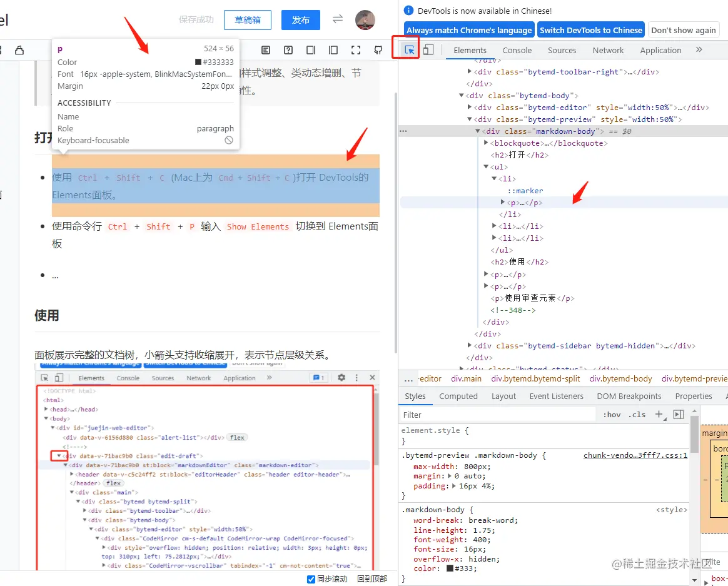This screenshot has height=586, width=728.
Task: Select the Styles tab
Action: [x=415, y=396]
